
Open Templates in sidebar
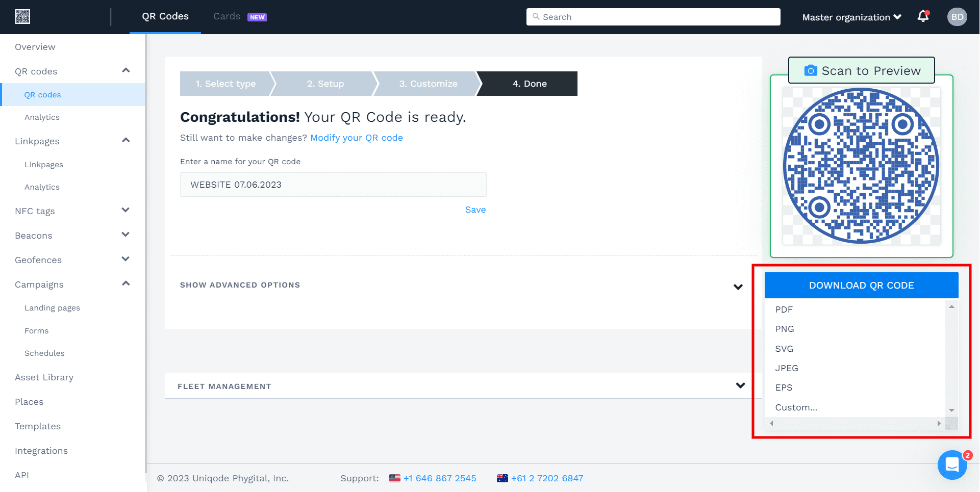pyautogui.click(x=38, y=426)
